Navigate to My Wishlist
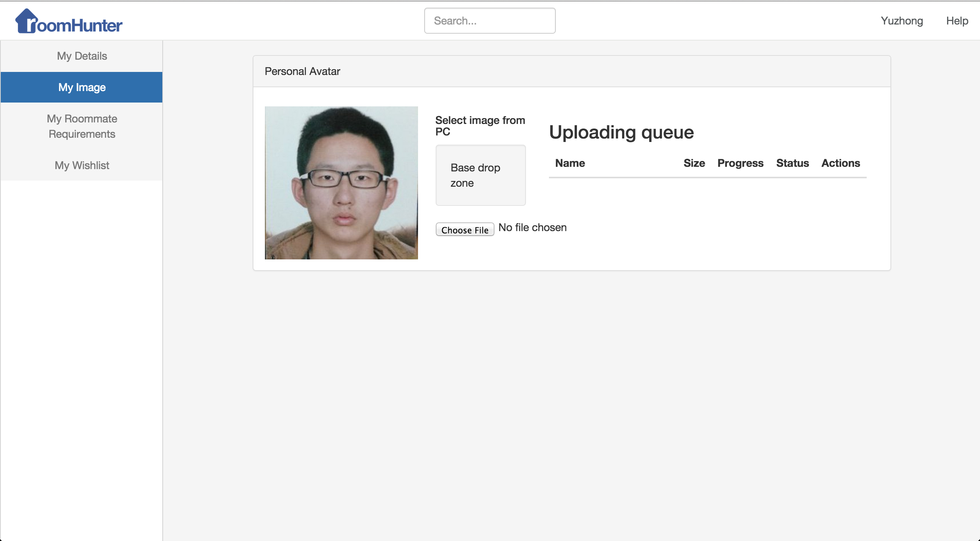Screen dimensions: 980x541 (x=82, y=165)
